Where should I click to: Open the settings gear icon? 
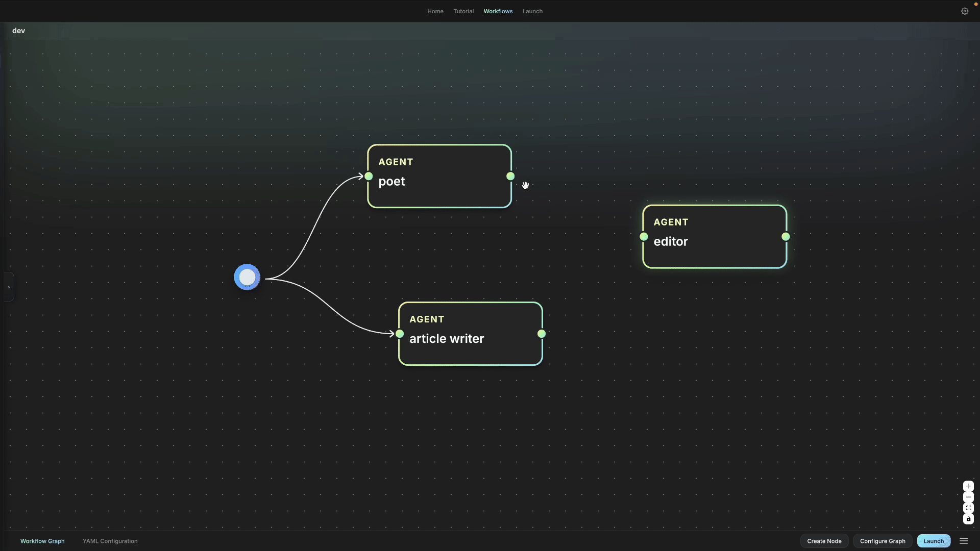point(965,11)
